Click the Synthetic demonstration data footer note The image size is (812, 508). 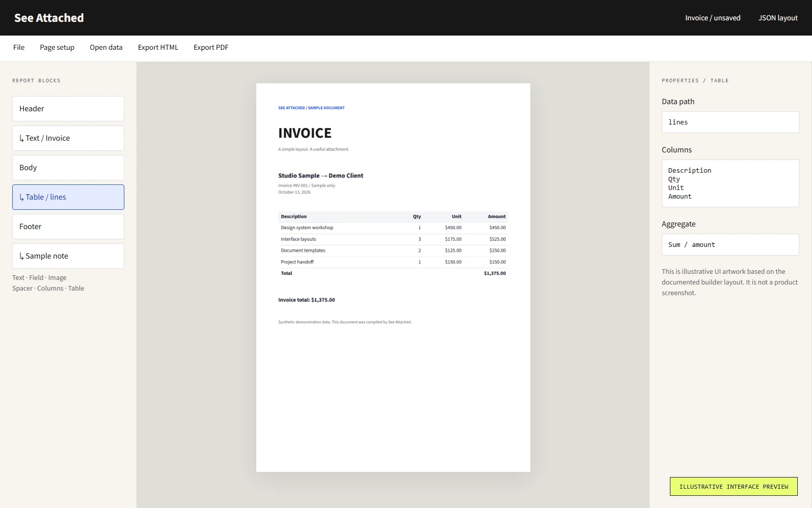point(345,322)
